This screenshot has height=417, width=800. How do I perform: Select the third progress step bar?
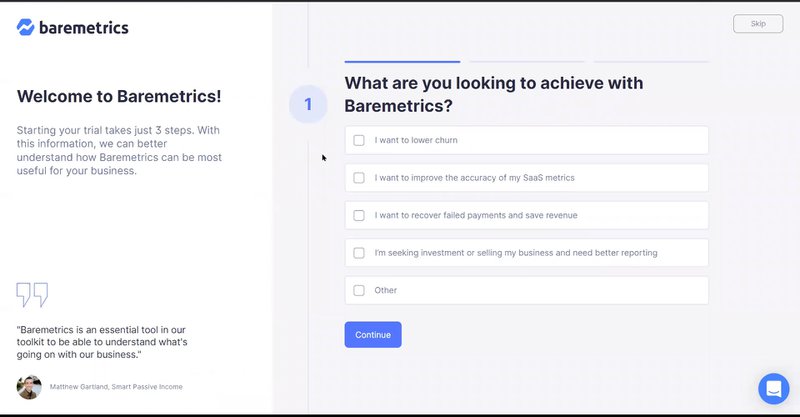coord(651,62)
